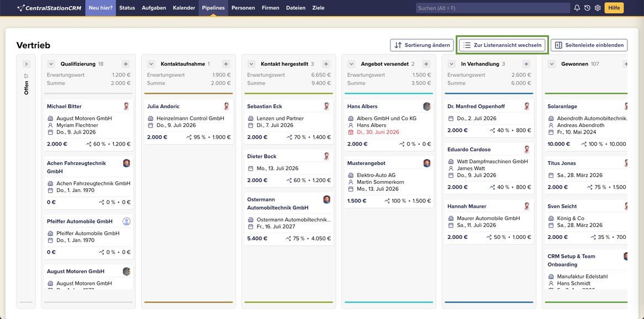The width and height of the screenshot is (644, 319).
Task: Add a deal to Kontaktaufnahme with plus
Action: [226, 64]
